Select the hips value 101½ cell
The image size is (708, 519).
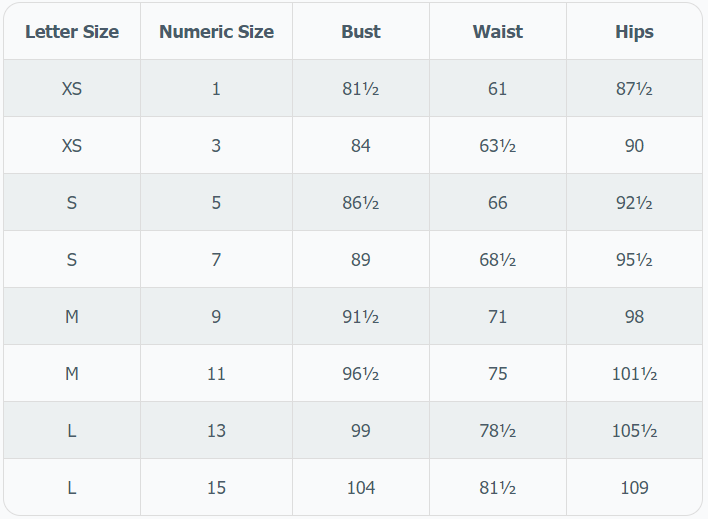tap(634, 373)
